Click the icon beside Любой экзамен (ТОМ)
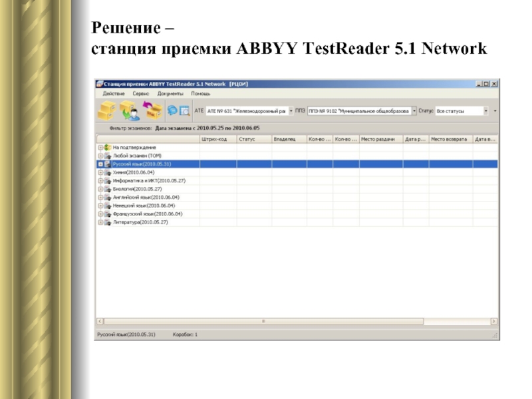The image size is (532, 399). (108, 156)
